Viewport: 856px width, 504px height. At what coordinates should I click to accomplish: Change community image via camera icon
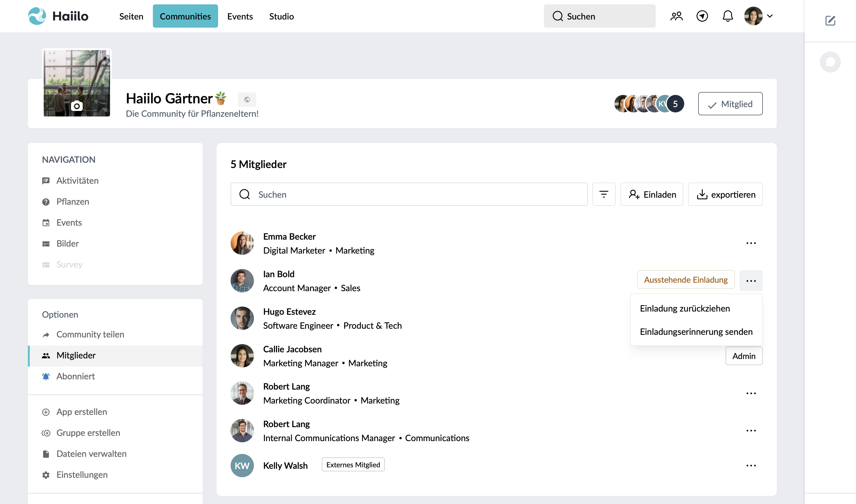(77, 106)
